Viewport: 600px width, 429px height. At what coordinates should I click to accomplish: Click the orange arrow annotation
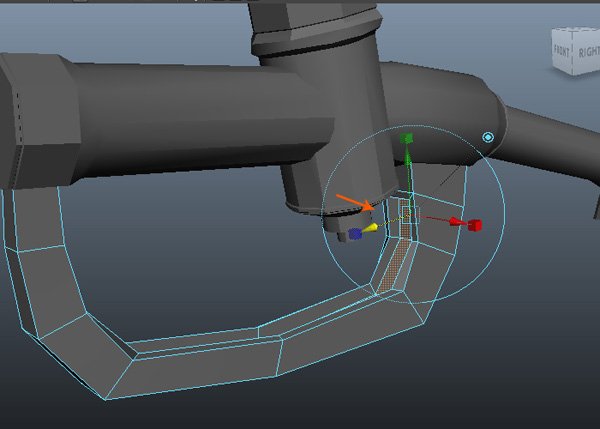point(354,202)
